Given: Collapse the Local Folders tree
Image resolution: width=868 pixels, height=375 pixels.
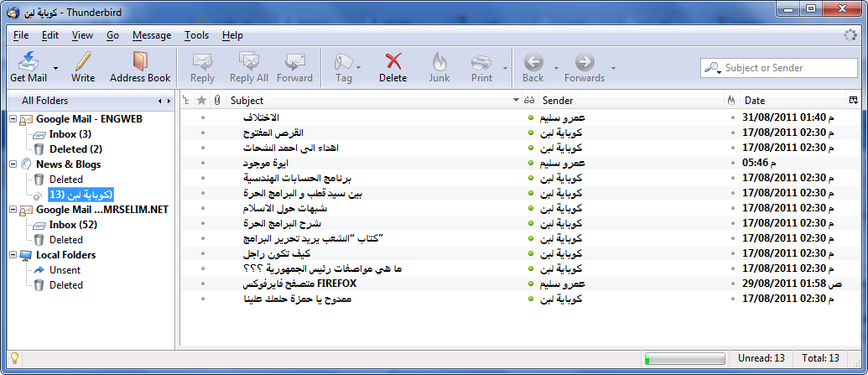Looking at the screenshot, I should (x=13, y=255).
